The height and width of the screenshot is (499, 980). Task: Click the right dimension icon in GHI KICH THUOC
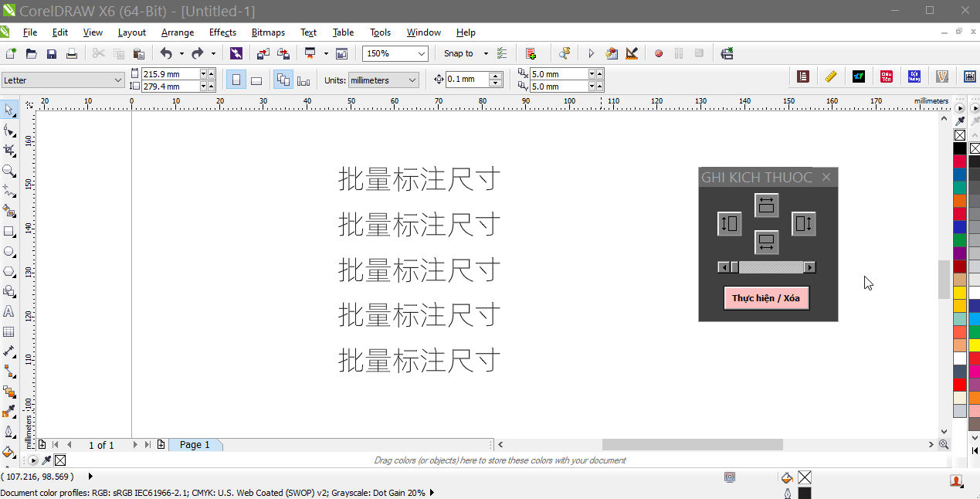tap(804, 224)
